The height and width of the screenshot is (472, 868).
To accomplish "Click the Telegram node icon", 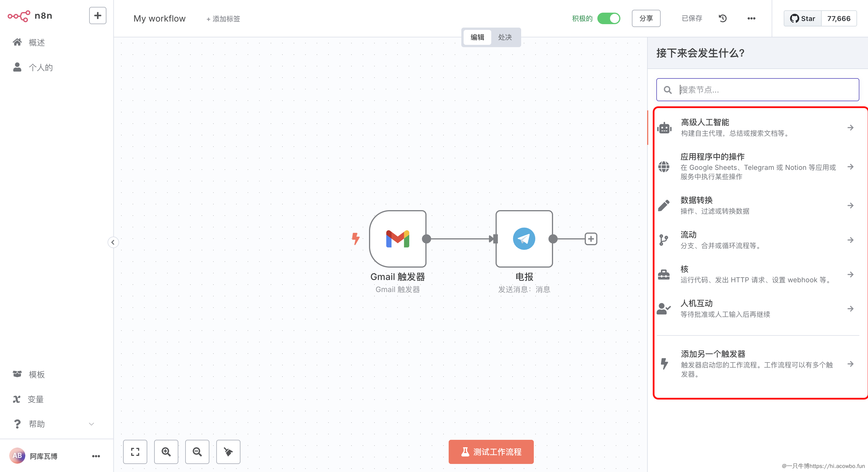I will pyautogui.click(x=524, y=239).
